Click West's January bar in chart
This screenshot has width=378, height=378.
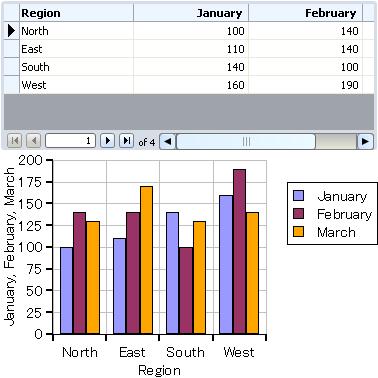[x=226, y=264]
